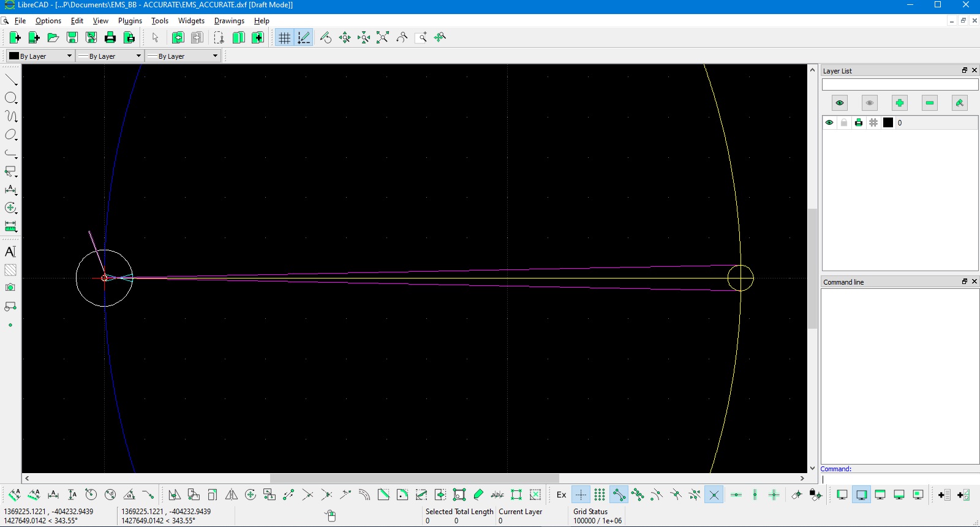Click the Set relative zero icon
The image size is (980, 527).
(x=796, y=495)
